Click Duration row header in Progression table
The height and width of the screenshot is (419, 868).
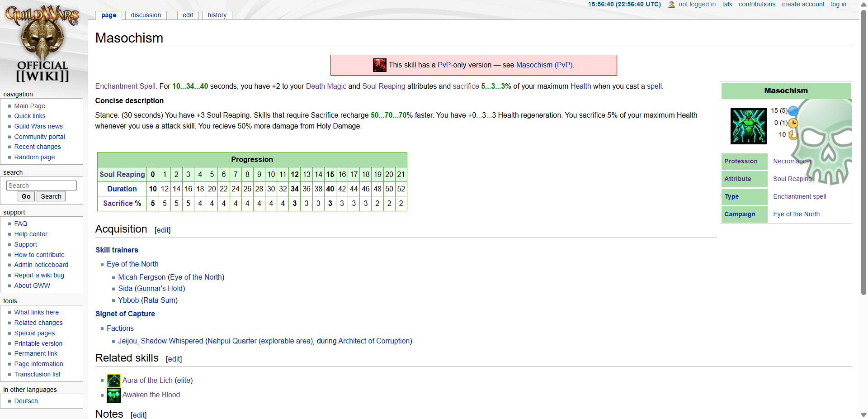(122, 189)
